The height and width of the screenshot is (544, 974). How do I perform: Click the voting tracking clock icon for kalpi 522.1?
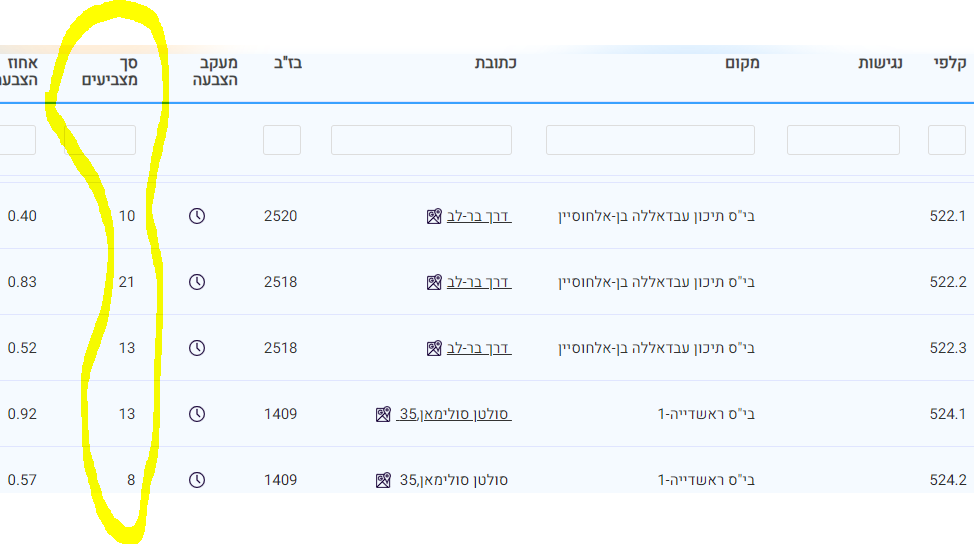[x=197, y=216]
